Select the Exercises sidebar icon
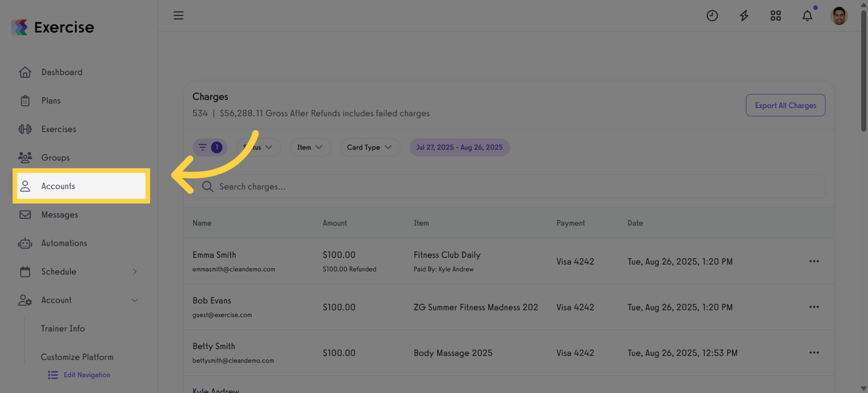868x393 pixels. coord(59,128)
